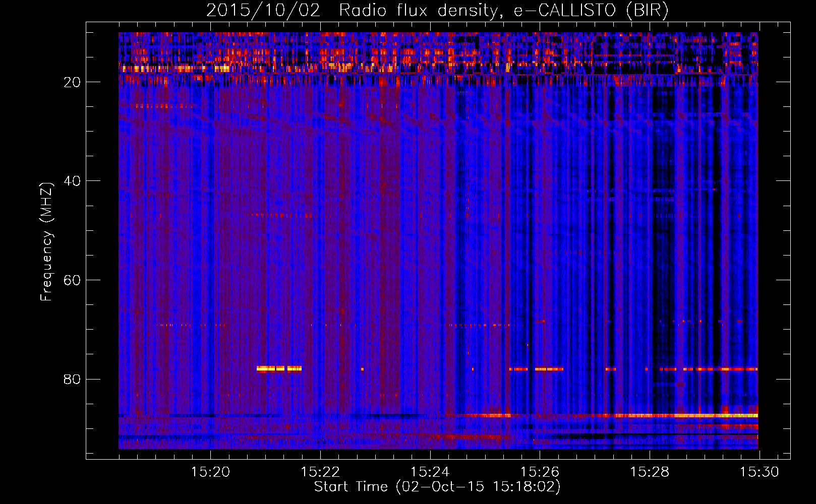
Task: Click the '15:22' time tick label
Action: 320,472
